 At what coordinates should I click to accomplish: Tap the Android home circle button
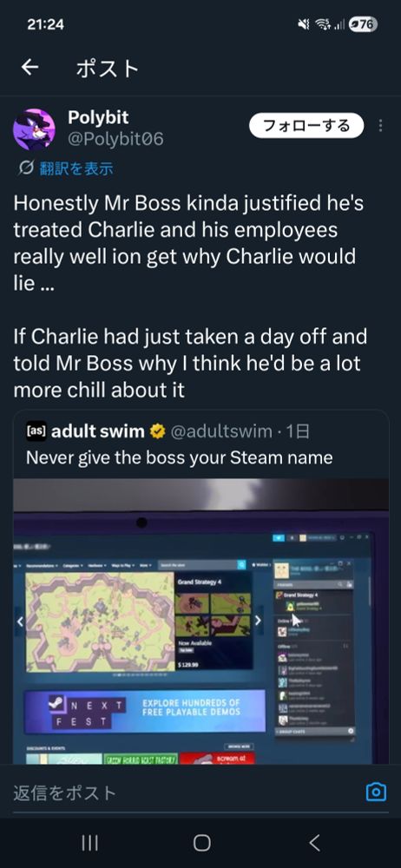[x=201, y=843]
